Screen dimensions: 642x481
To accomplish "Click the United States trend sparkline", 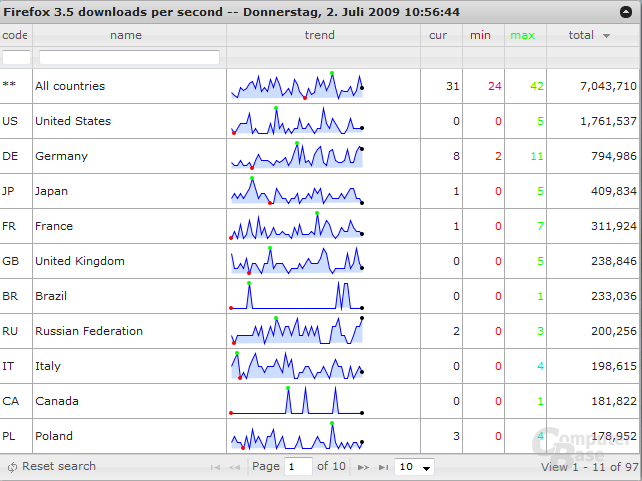I will 296,121.
